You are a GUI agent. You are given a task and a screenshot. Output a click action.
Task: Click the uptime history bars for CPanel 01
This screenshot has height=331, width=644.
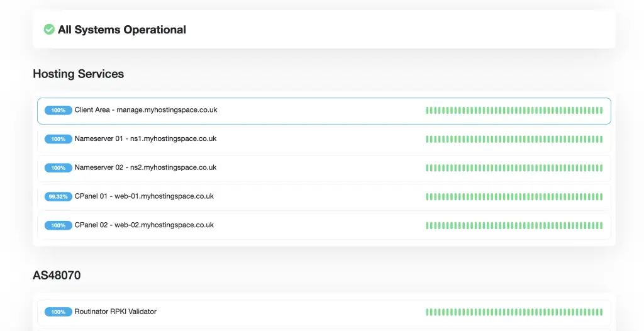tap(514, 196)
